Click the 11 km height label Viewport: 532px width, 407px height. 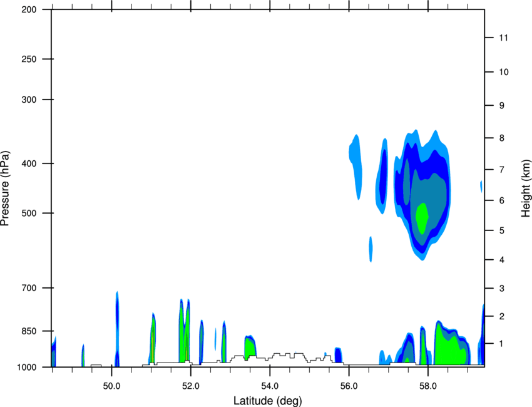point(503,38)
